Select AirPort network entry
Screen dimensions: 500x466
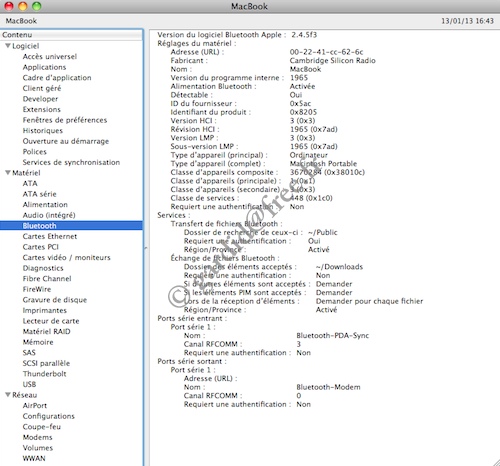(x=35, y=406)
